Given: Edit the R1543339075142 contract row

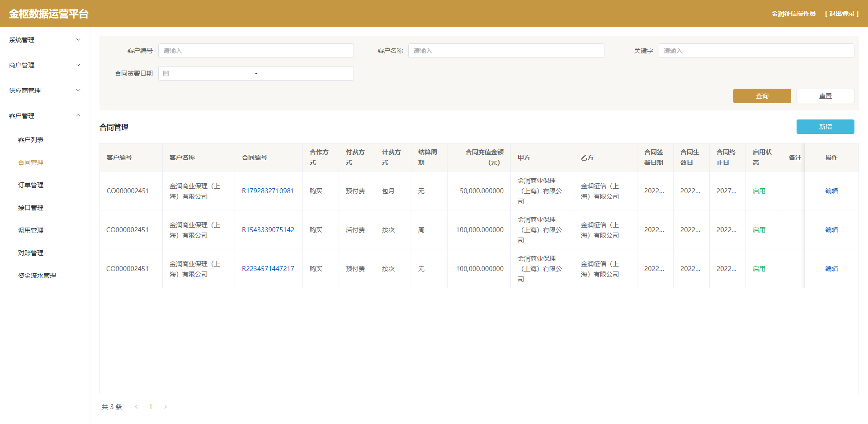Looking at the screenshot, I should point(831,230).
